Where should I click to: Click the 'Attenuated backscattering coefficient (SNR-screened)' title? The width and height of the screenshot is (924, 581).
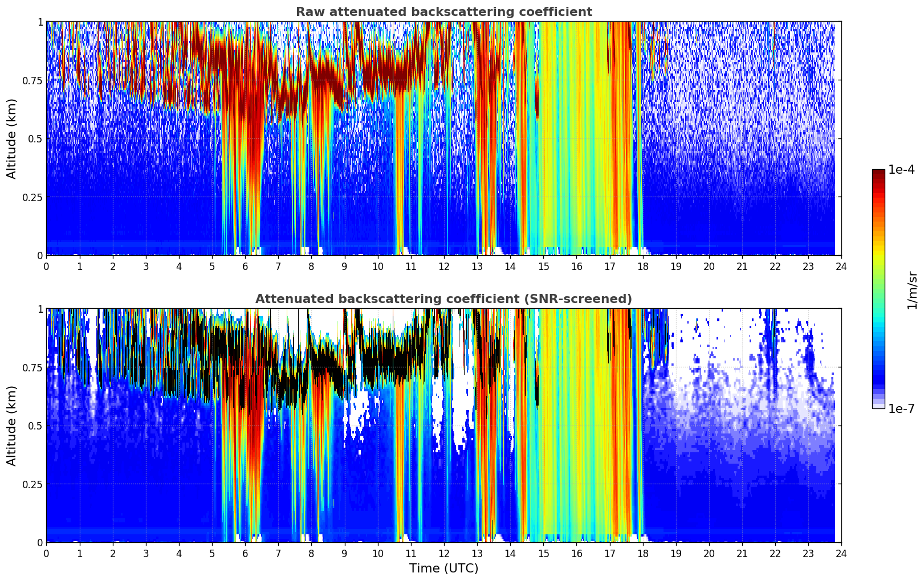tap(443, 299)
